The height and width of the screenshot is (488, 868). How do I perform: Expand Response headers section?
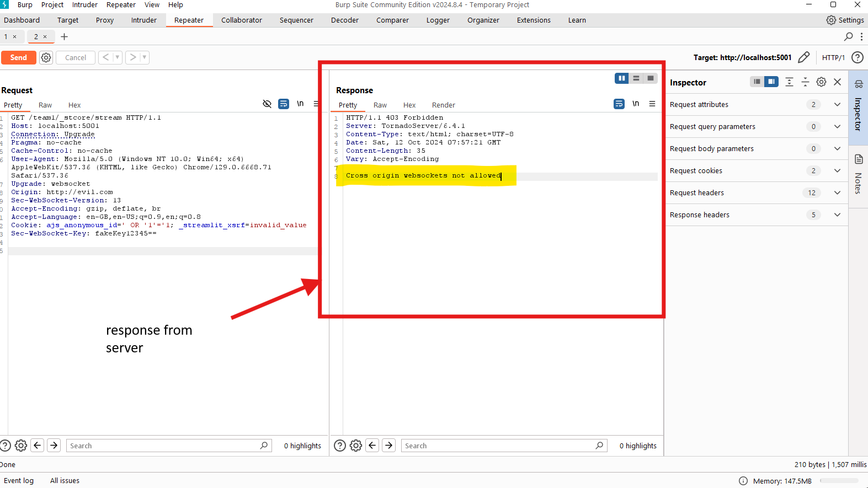(x=756, y=215)
